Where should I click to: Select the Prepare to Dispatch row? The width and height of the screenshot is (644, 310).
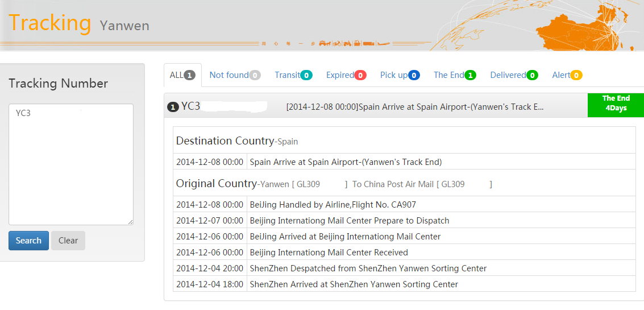pos(404,220)
